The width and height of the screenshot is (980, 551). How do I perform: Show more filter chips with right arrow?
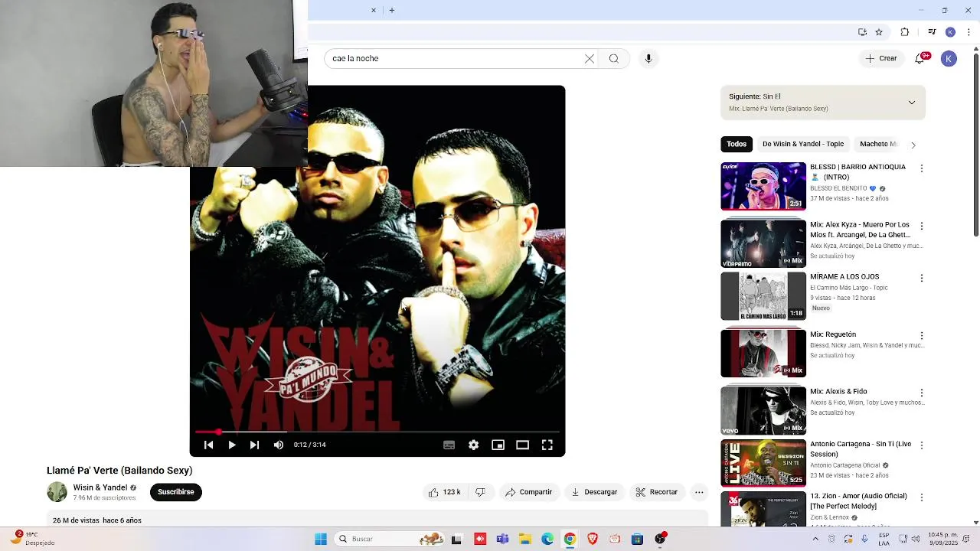coord(913,145)
